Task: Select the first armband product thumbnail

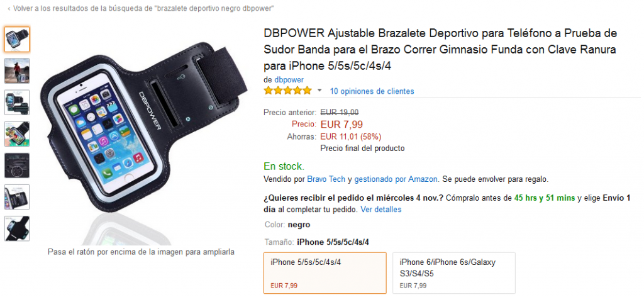Action: click(17, 40)
